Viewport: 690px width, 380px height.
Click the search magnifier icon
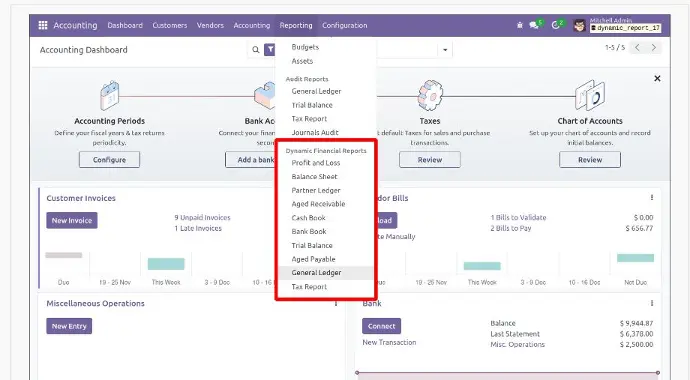(256, 50)
